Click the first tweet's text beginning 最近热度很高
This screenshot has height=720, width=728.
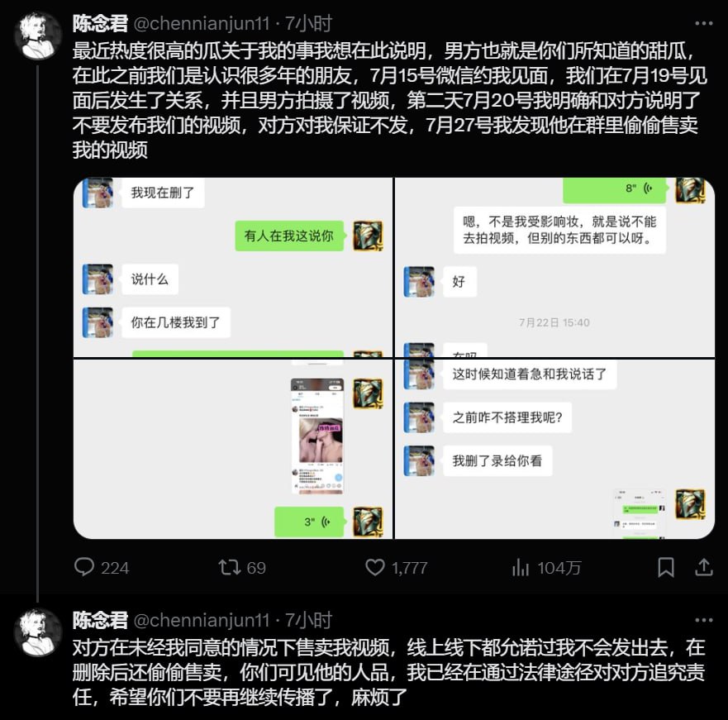click(390, 100)
